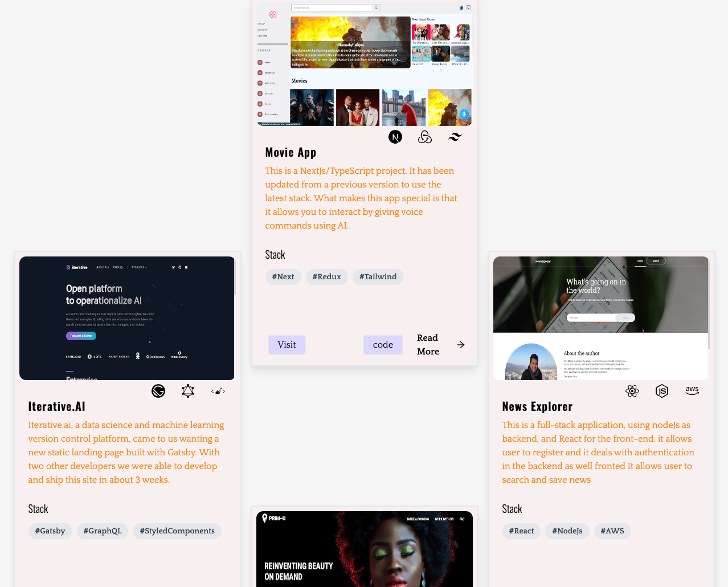Click the Prim-U location pin logo

(x=265, y=518)
